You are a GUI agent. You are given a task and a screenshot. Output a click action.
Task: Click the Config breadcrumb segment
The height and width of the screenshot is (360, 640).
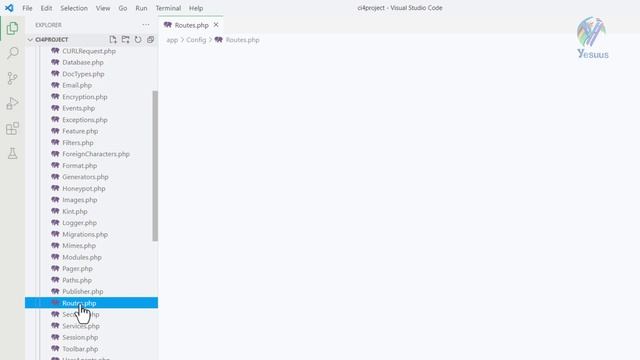(x=196, y=40)
